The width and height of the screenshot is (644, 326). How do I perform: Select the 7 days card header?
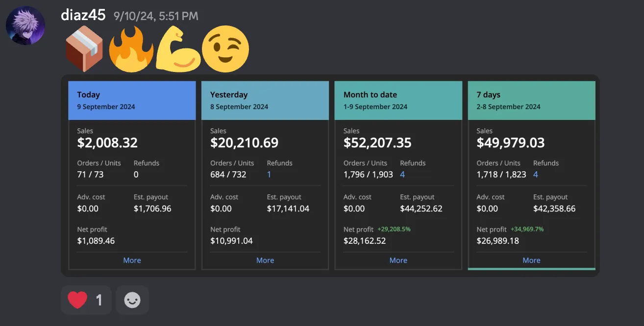(532, 100)
